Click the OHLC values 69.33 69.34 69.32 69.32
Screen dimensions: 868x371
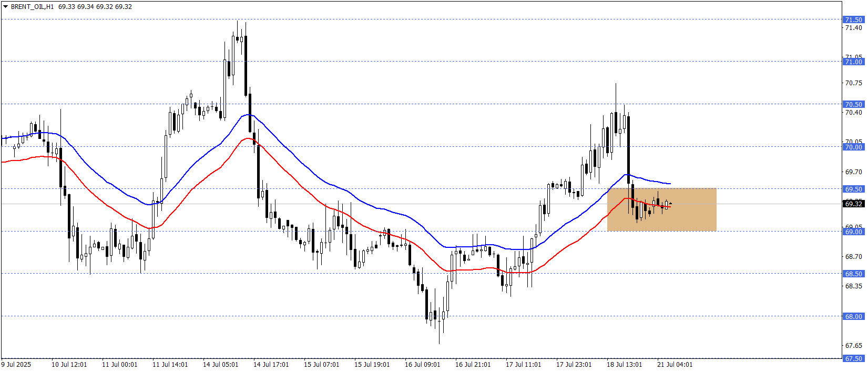click(x=95, y=7)
